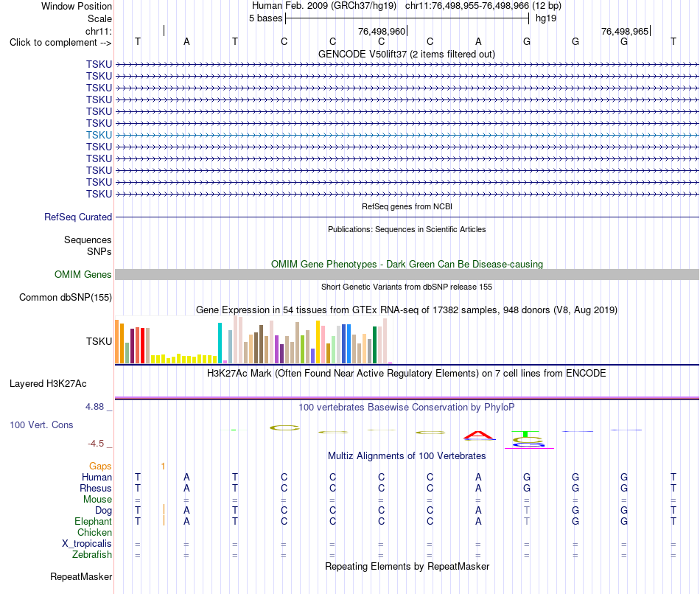
Task: Click the 'Sequences SNPs' track label
Action: 88,245
